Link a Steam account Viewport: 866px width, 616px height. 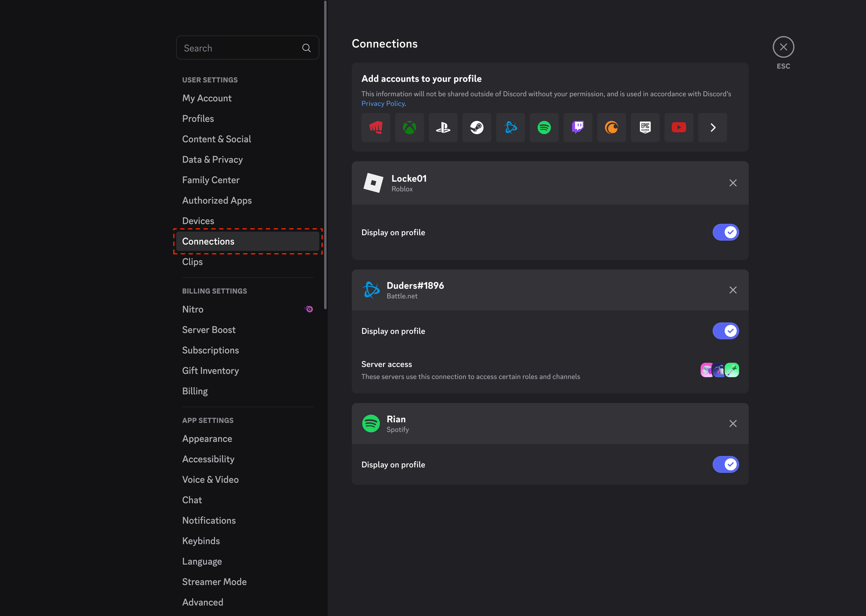pos(477,128)
